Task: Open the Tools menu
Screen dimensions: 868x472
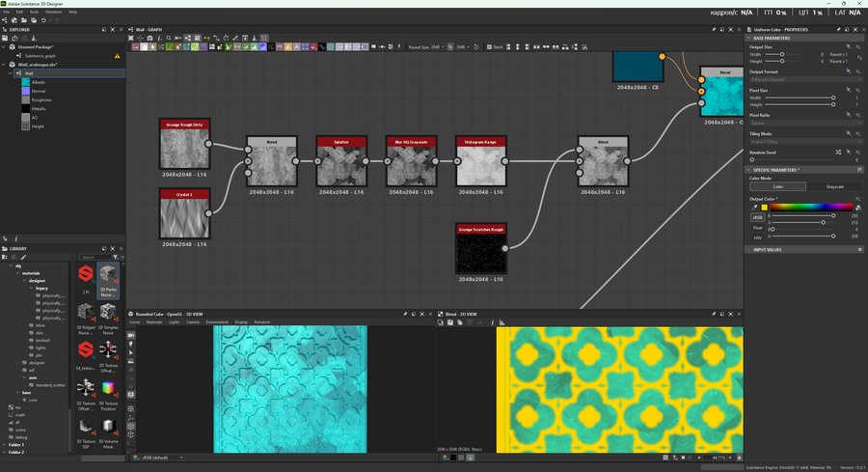Action: click(x=33, y=12)
